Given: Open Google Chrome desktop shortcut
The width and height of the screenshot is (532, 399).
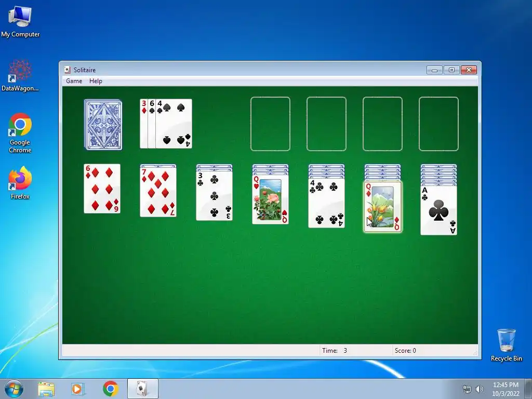Looking at the screenshot, I should [20, 133].
